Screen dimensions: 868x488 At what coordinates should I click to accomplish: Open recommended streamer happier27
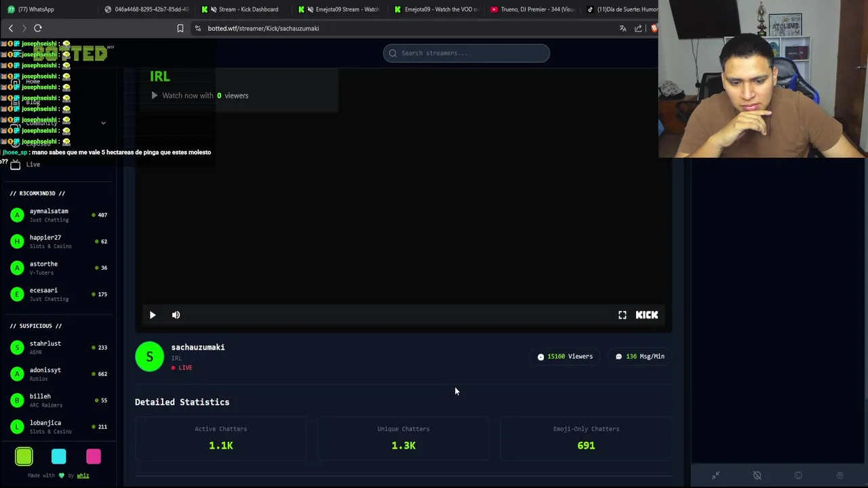[x=59, y=241]
